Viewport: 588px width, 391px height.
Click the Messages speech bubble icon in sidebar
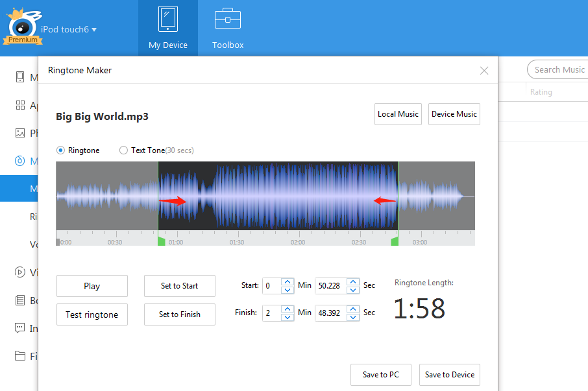pos(20,328)
